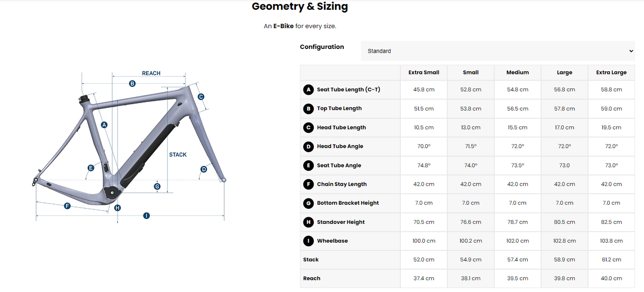Screen dimensions: 644x292
Task: Click the Standover Height row label
Action: 340,222
